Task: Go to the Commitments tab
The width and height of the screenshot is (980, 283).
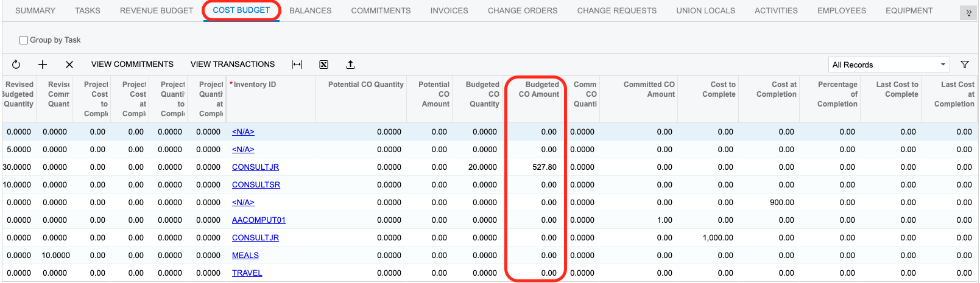Action: tap(381, 10)
